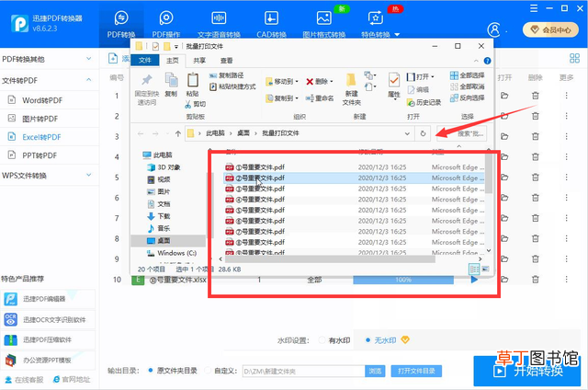The image size is (588, 390).
Task: Click the up-arrow navigation button in Explorer
Action: (177, 133)
